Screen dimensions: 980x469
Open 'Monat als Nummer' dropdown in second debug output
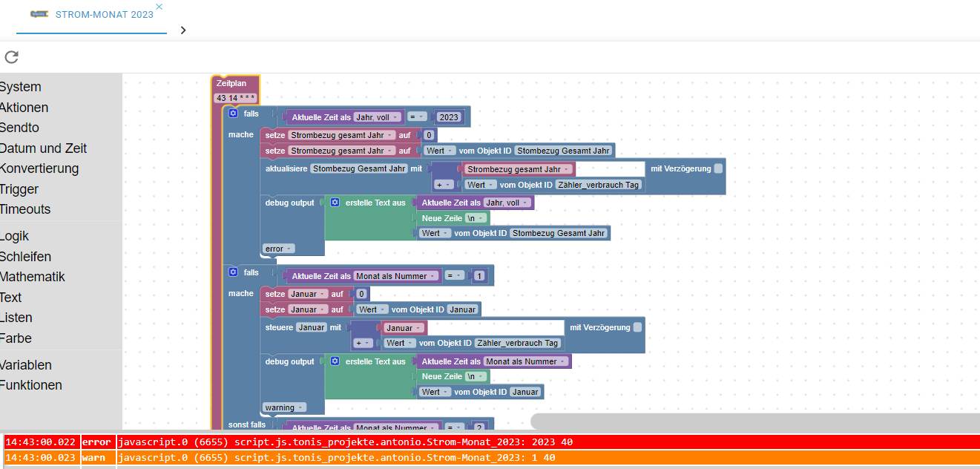(x=527, y=361)
